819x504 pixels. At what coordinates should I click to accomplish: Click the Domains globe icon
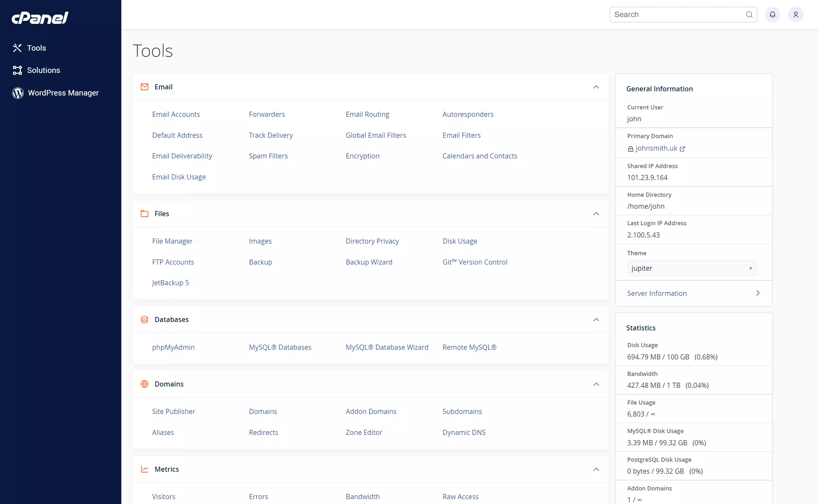(x=144, y=384)
